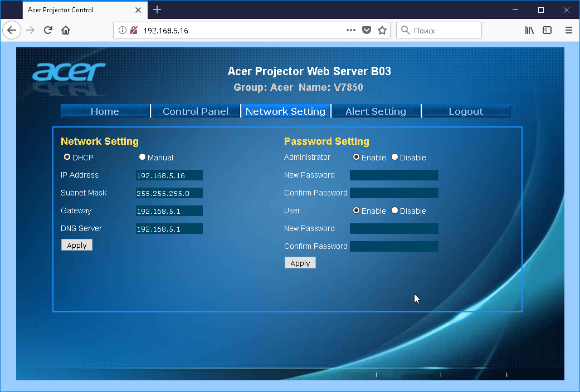Click the 'Acer Projector Web Server B03' heading
Screen dimensions: 580x392
pyautogui.click(x=309, y=71)
